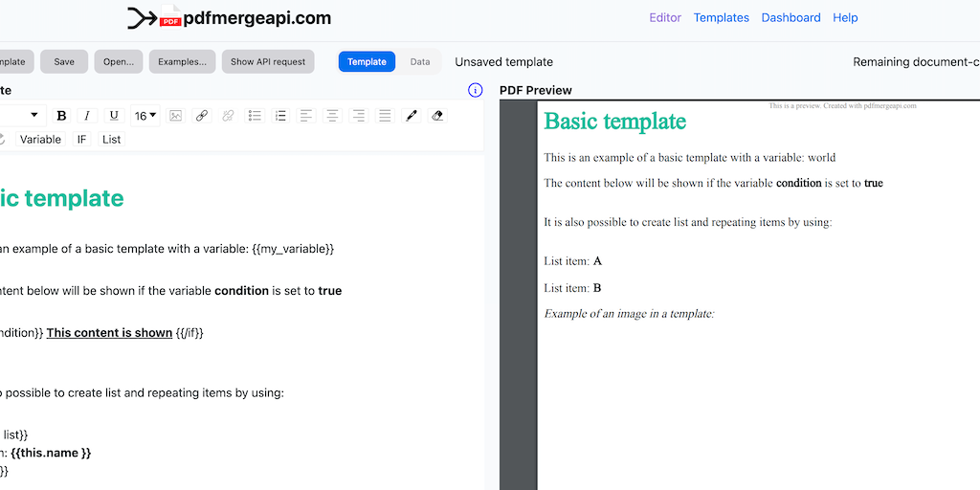Screen dimensions: 980x490
Task: Click 'This content is shown' underlined text
Action: coord(109,332)
